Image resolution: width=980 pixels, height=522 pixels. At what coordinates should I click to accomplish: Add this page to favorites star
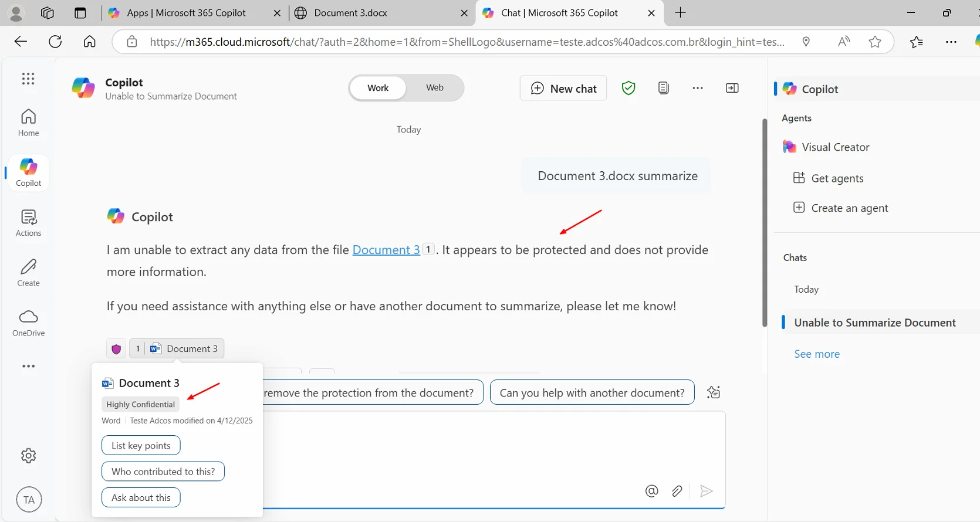click(875, 42)
